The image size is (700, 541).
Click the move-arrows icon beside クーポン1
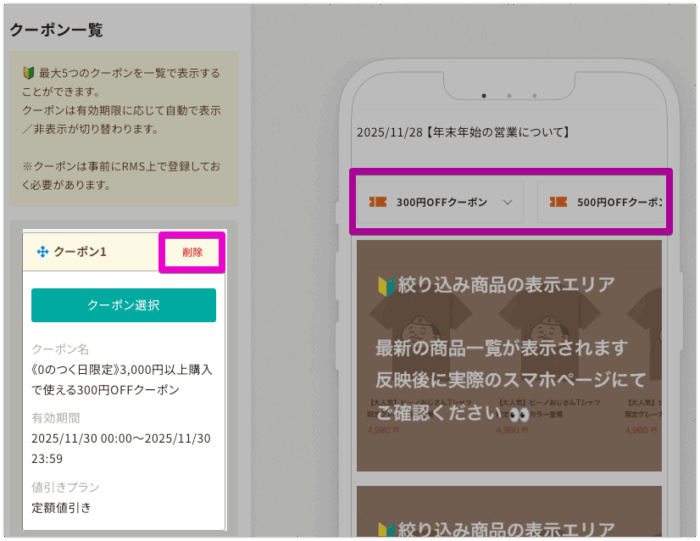[42, 253]
